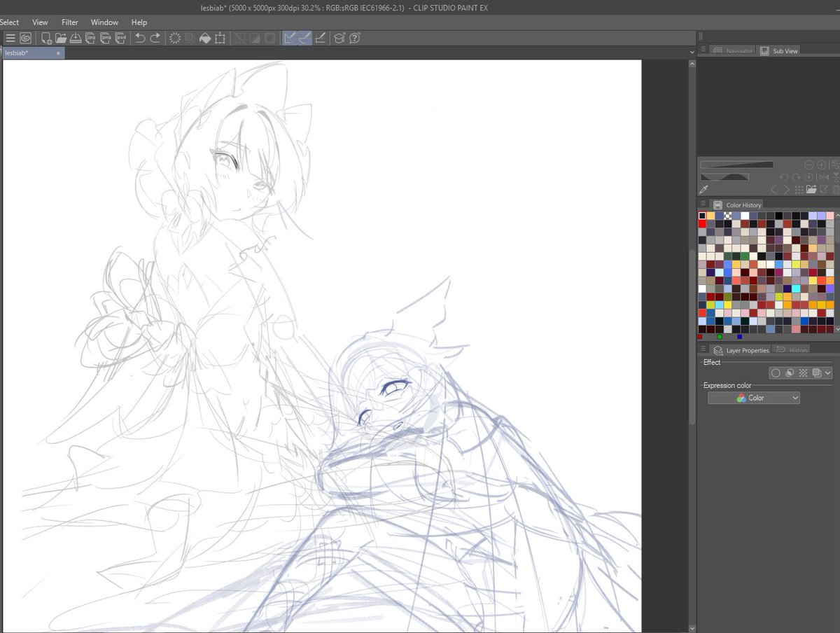Open the Help menu
The image size is (840, 633).
[x=139, y=22]
